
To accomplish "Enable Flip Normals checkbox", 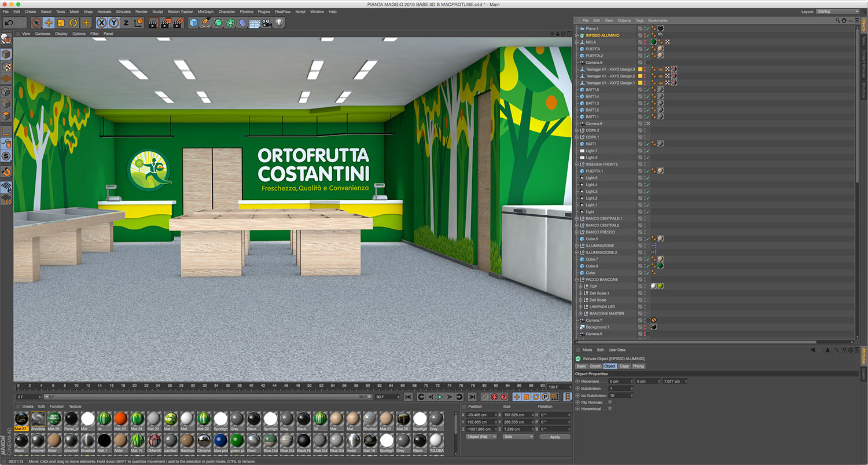I will coord(610,402).
